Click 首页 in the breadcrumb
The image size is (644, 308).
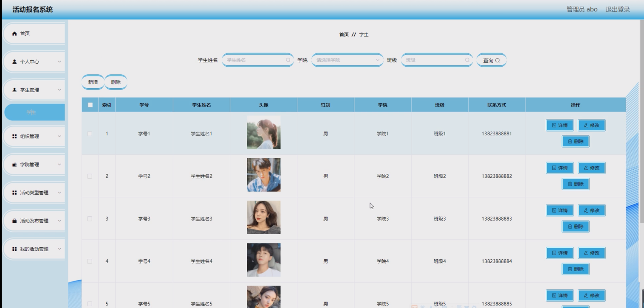pyautogui.click(x=344, y=35)
